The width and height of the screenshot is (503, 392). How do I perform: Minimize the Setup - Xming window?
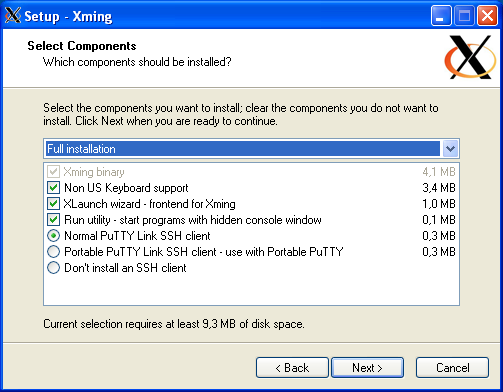pos(441,15)
